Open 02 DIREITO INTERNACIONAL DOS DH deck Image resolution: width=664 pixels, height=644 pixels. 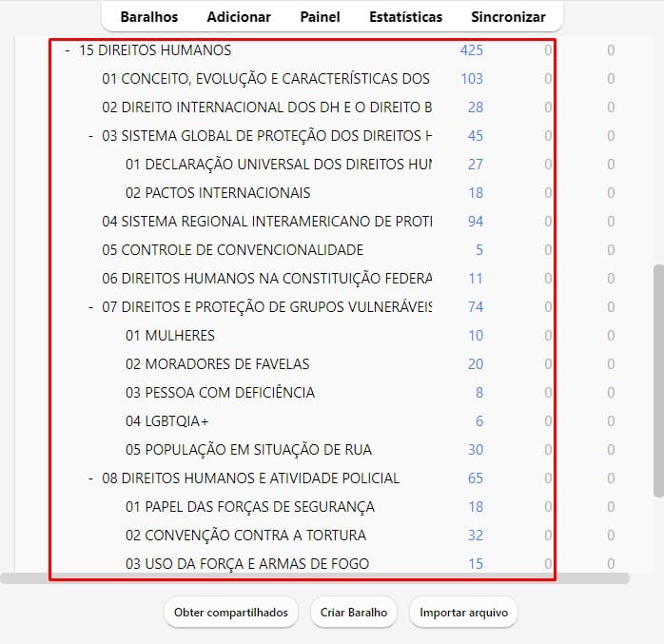(266, 107)
